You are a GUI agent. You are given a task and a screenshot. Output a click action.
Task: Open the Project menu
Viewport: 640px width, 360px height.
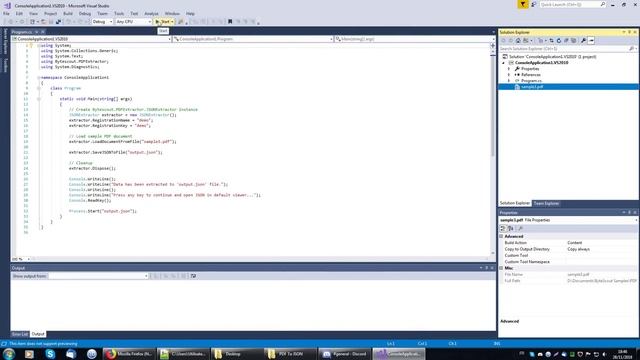[x=50, y=13]
